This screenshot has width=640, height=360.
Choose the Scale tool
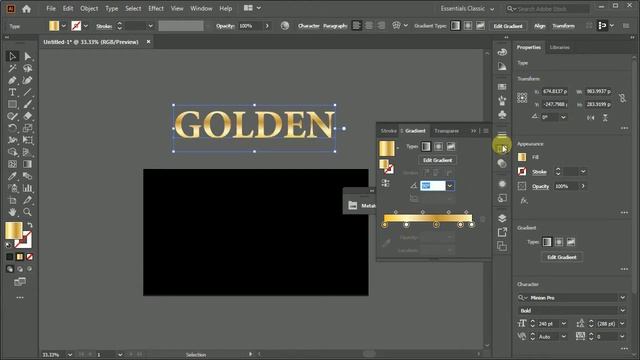27,128
